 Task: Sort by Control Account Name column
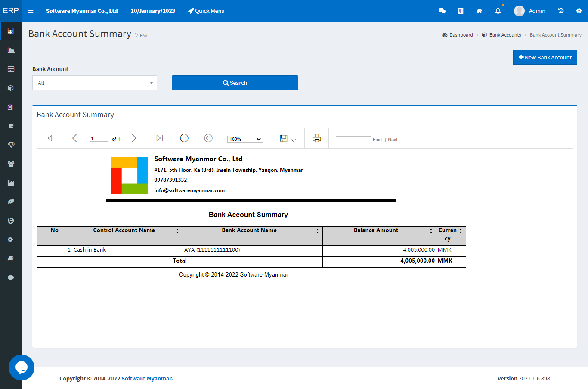coord(177,231)
